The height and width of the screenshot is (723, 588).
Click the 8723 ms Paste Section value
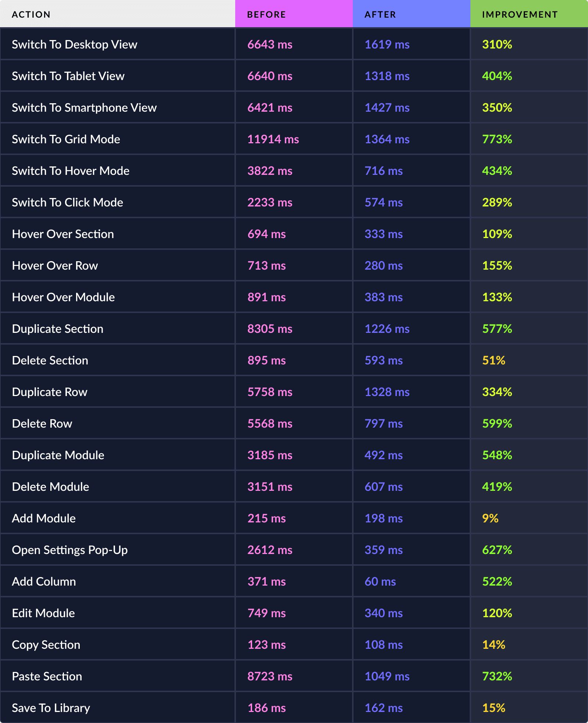[270, 676]
